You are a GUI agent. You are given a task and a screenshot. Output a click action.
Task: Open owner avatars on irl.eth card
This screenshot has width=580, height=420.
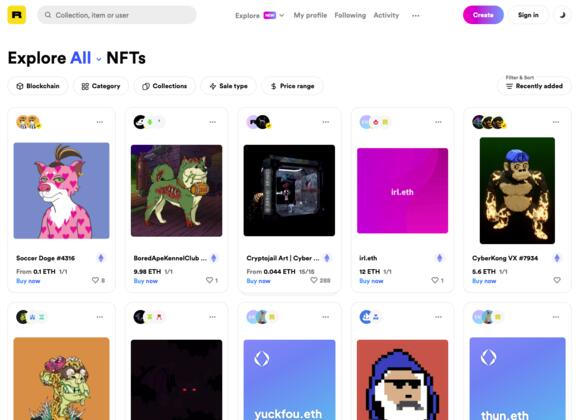coord(374,122)
